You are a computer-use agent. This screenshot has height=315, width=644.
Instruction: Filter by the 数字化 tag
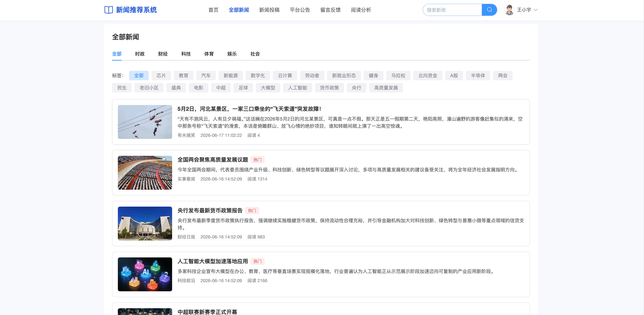pos(258,75)
